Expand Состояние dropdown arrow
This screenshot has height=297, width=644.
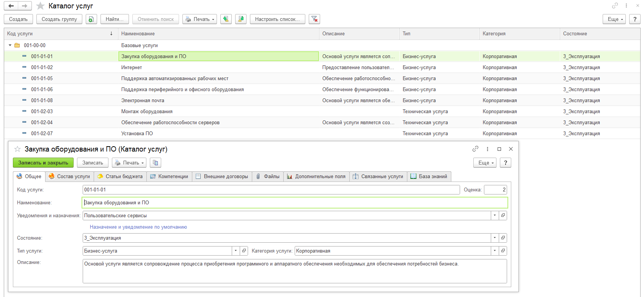click(495, 238)
